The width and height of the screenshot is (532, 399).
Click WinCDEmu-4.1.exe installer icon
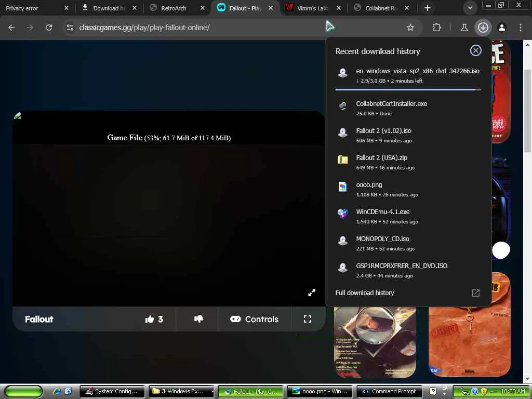343,214
